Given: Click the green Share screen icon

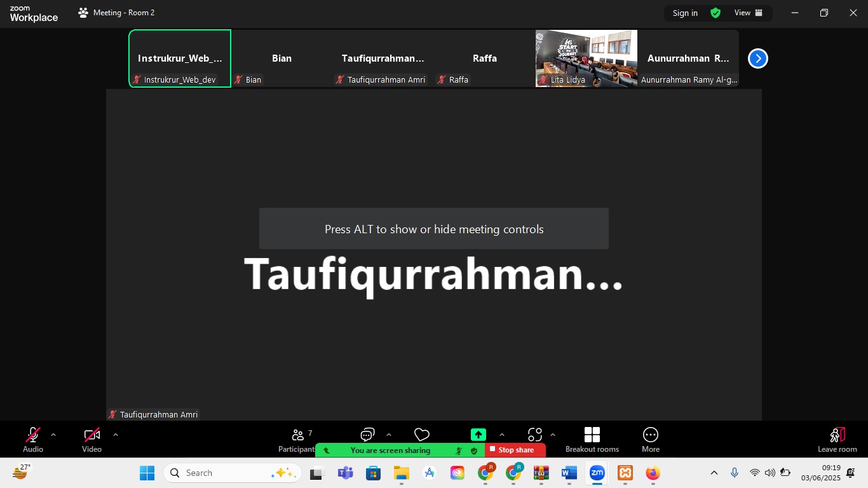Looking at the screenshot, I should click(x=478, y=435).
